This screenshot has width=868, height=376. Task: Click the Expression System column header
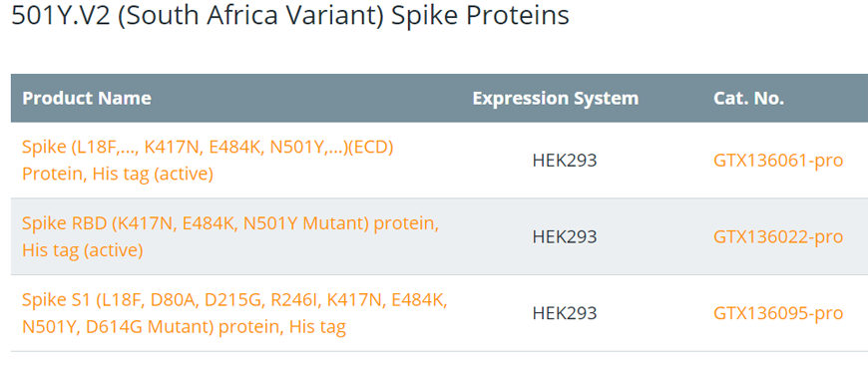pyautogui.click(x=556, y=99)
